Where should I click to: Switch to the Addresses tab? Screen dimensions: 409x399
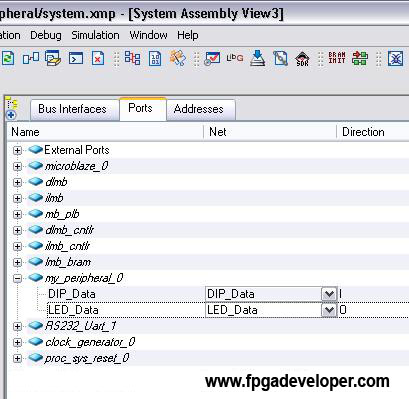pos(199,109)
